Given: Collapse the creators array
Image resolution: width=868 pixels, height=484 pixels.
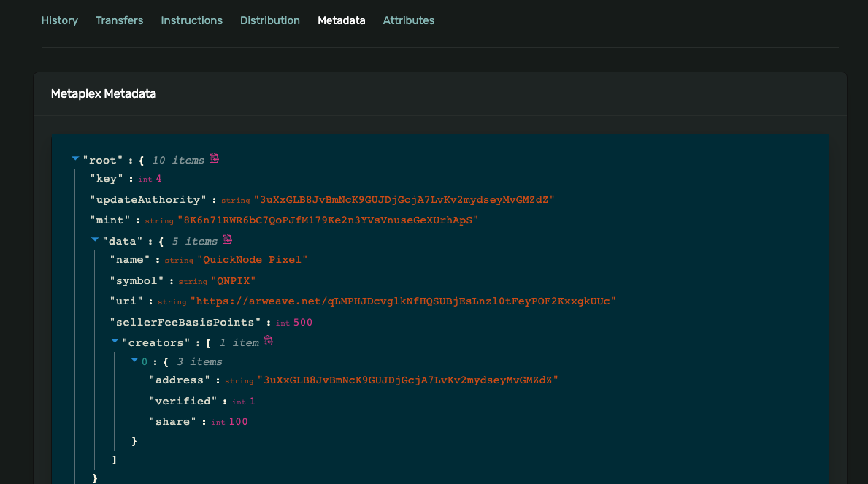Looking at the screenshot, I should tap(115, 341).
